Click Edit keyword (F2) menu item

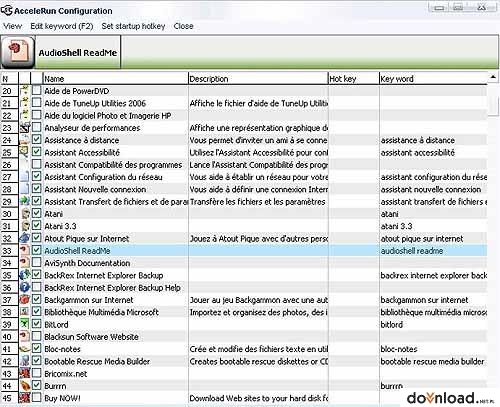coord(62,26)
